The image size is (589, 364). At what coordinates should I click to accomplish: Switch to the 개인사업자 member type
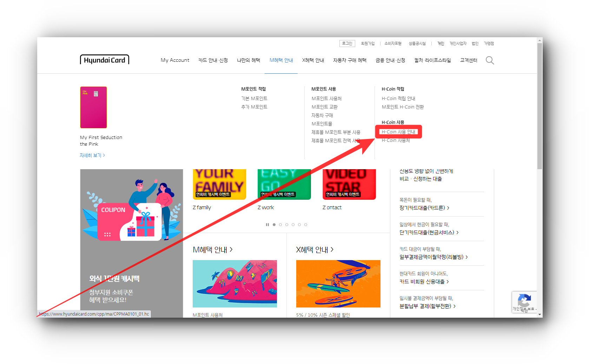click(458, 44)
